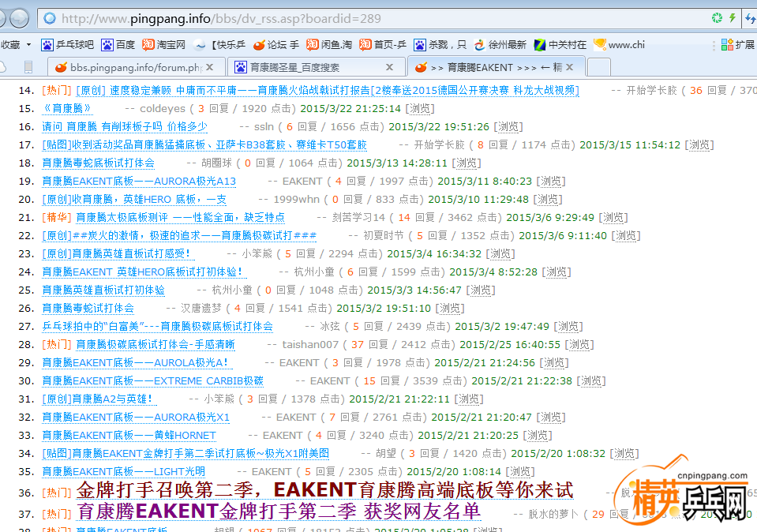Open 乒乓球拍中的"白富美" post link
The height and width of the screenshot is (532, 757).
tap(157, 327)
